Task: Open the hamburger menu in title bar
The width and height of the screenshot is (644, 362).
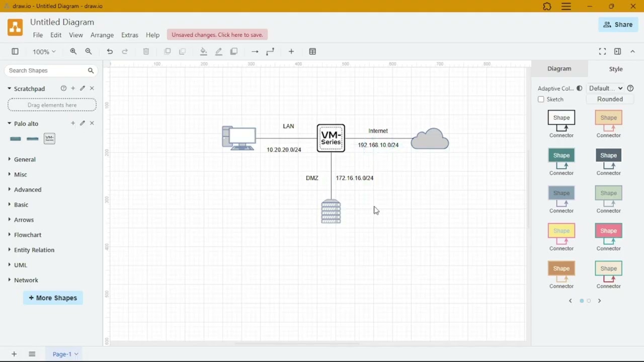Action: 566,7
